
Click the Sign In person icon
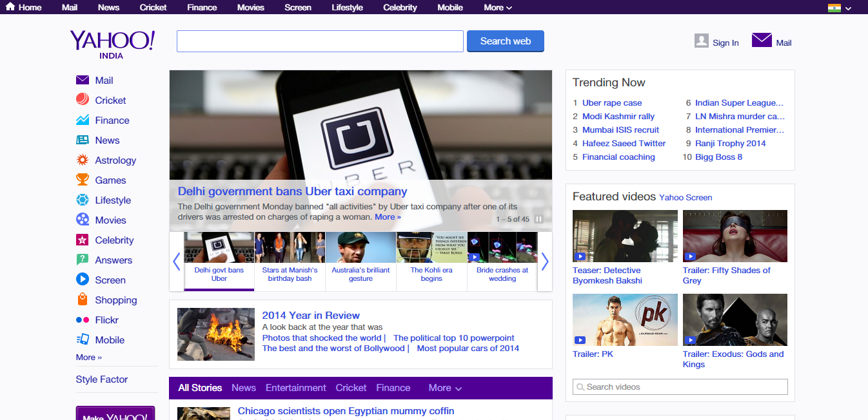(702, 41)
